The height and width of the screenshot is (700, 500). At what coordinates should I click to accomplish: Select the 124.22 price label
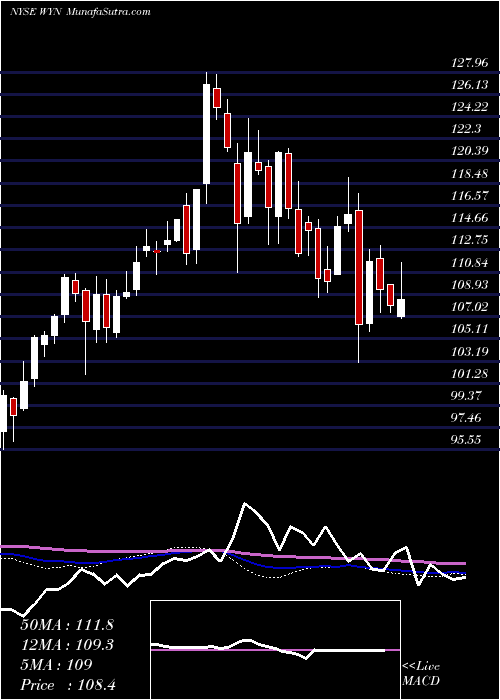point(470,107)
